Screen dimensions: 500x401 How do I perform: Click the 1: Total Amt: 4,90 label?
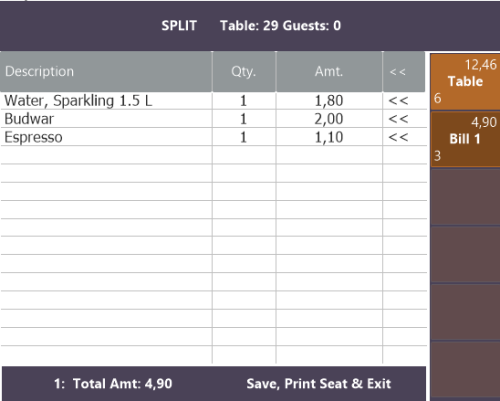[113, 384]
